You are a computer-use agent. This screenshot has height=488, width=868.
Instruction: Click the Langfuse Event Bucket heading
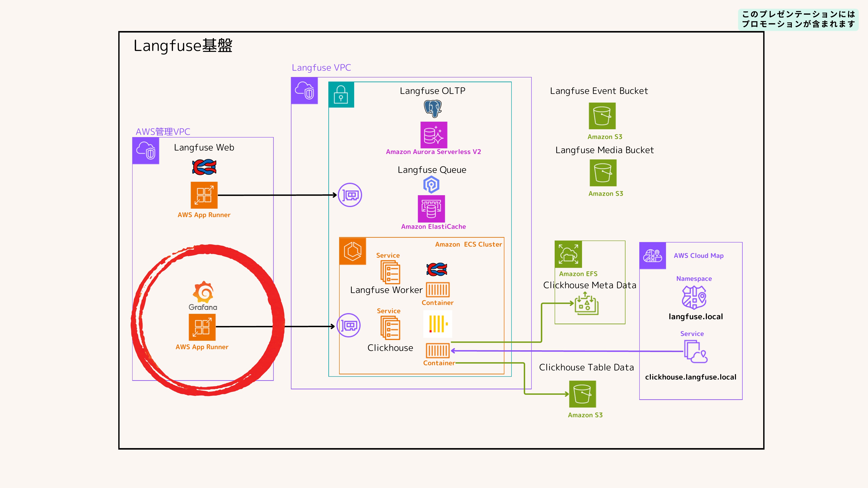599,91
